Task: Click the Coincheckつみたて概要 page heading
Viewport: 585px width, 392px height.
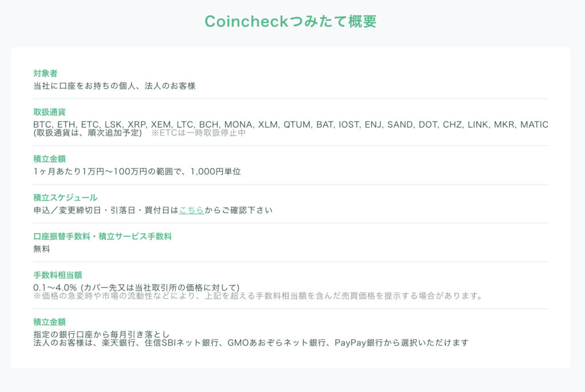Action: (291, 21)
